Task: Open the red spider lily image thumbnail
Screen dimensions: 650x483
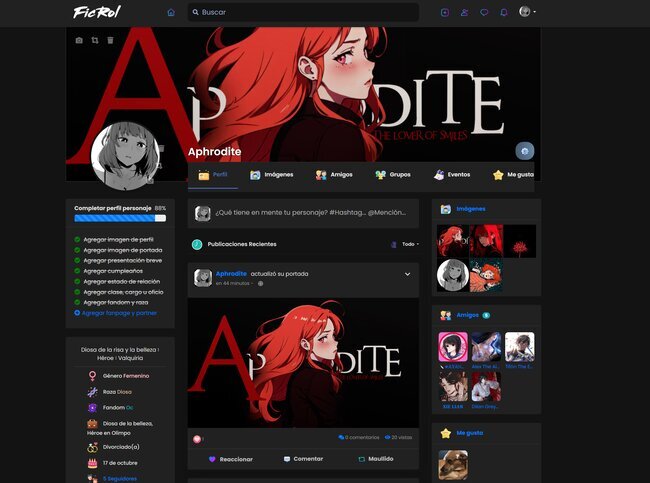Action: point(520,241)
